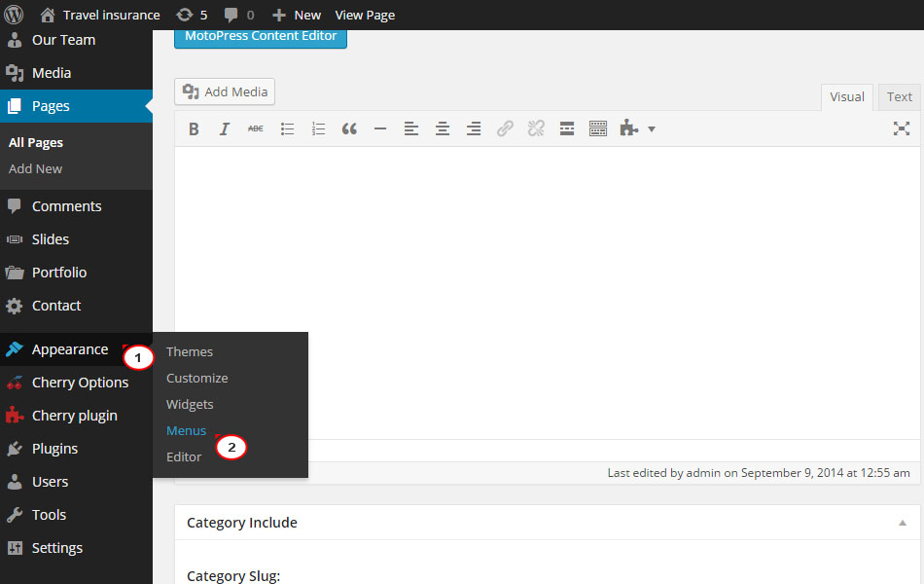The image size is (924, 584).
Task: Click the Add Media button
Action: (225, 92)
